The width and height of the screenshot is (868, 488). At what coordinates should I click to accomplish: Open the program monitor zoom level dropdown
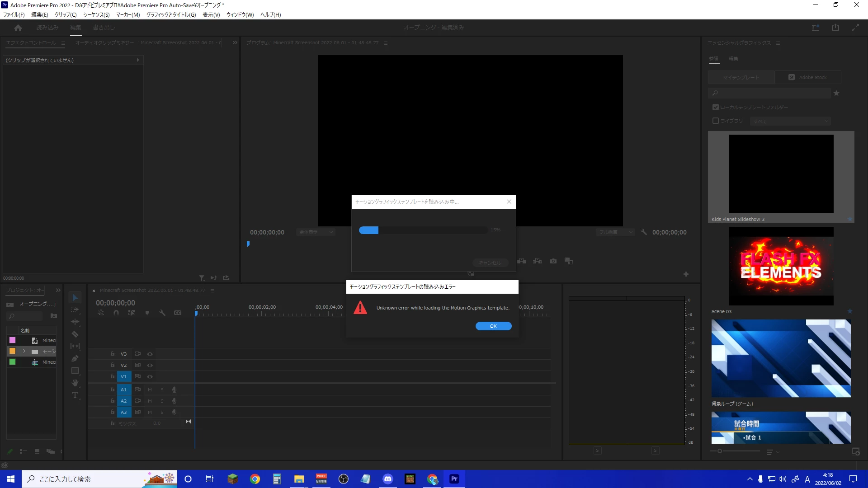tap(316, 232)
